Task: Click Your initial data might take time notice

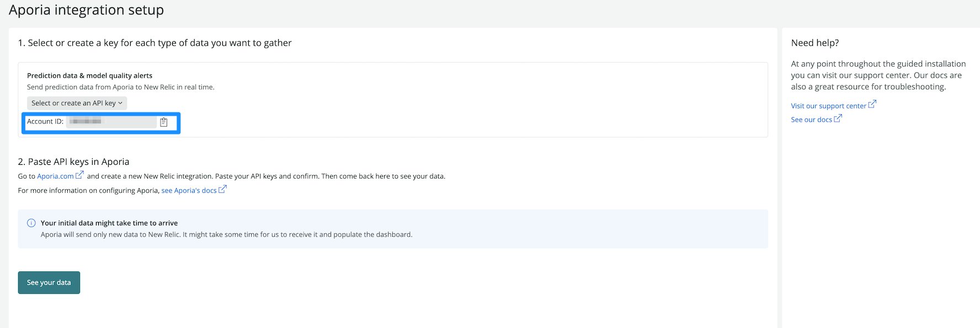Action: [109, 223]
